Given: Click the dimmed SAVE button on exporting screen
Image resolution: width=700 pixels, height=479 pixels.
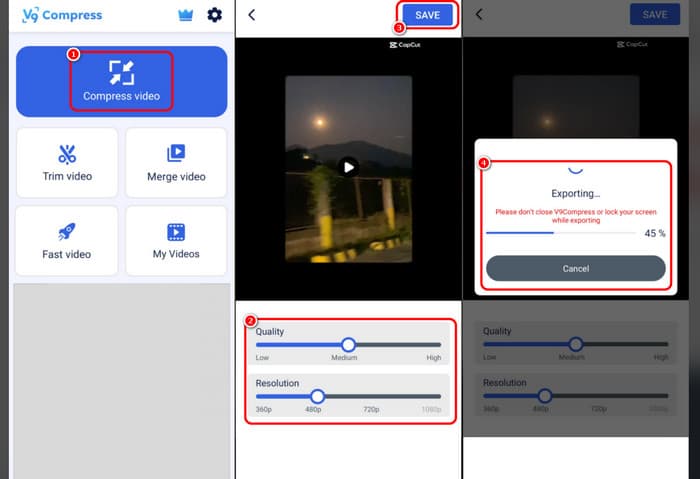Looking at the screenshot, I should click(x=654, y=15).
